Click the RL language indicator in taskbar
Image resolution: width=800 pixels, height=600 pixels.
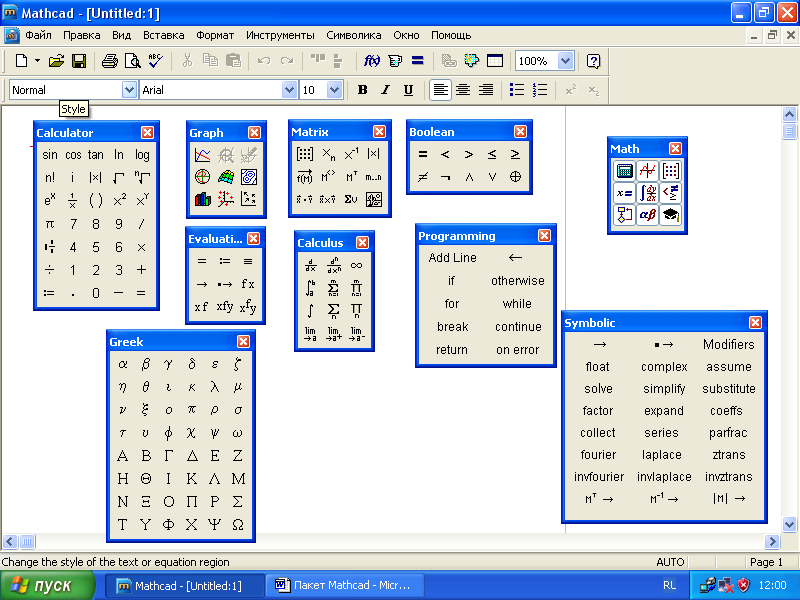(669, 585)
